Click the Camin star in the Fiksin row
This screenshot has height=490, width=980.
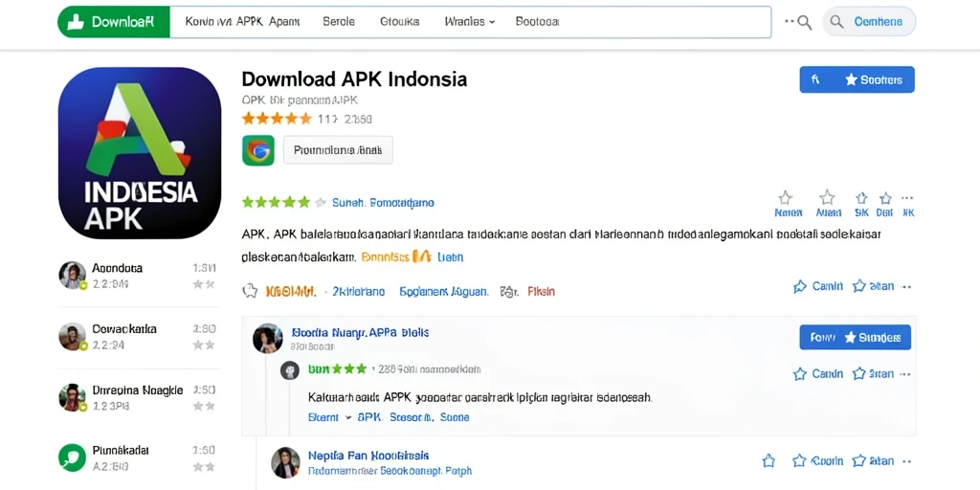800,287
